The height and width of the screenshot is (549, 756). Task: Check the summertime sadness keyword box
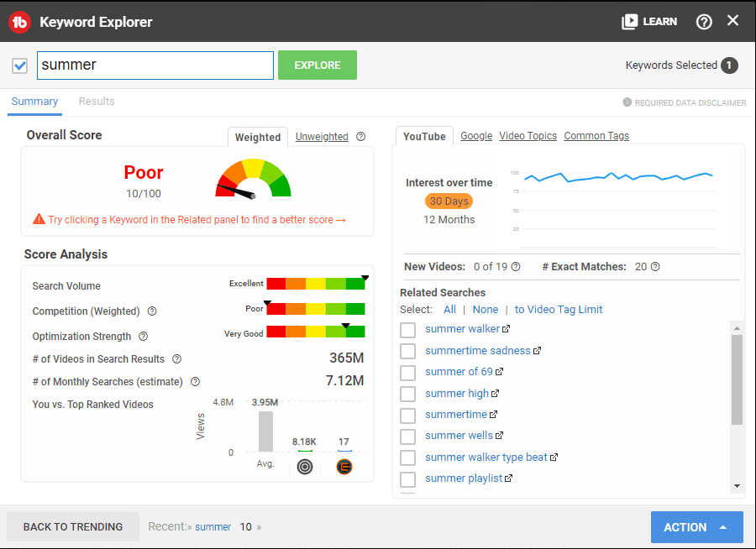coord(408,351)
